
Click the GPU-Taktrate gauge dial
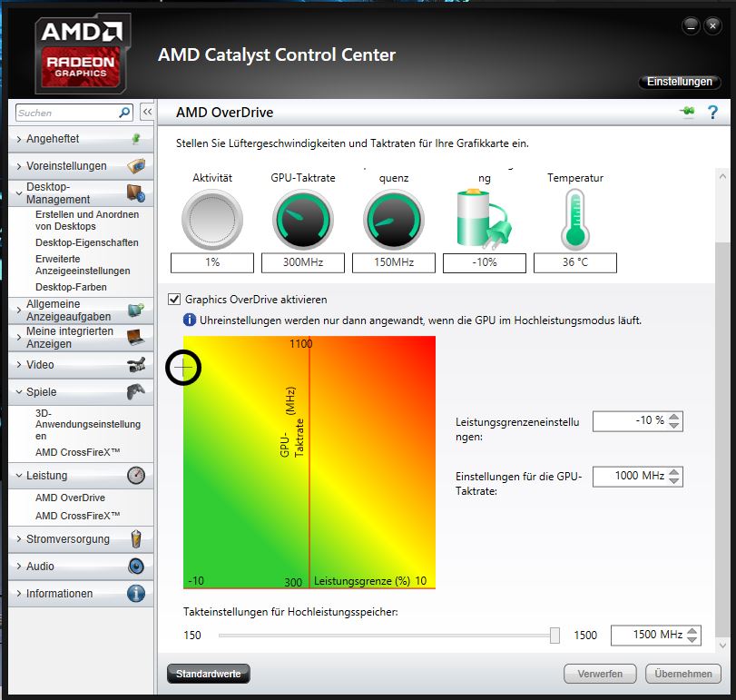(x=303, y=219)
